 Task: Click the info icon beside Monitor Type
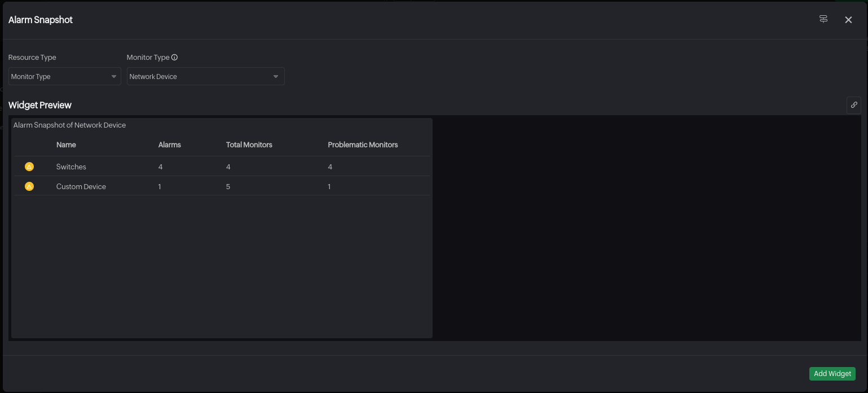[x=175, y=57]
